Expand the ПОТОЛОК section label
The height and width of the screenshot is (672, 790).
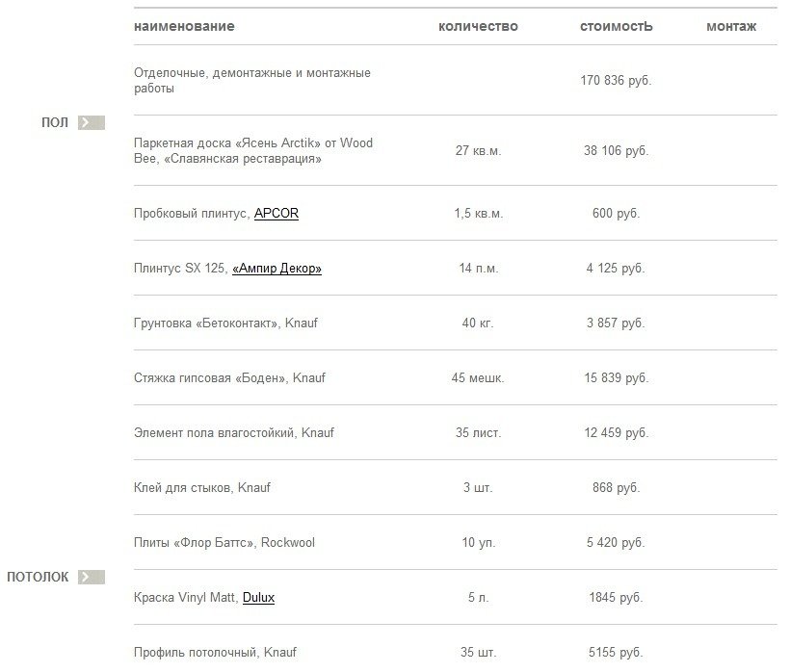click(x=38, y=577)
